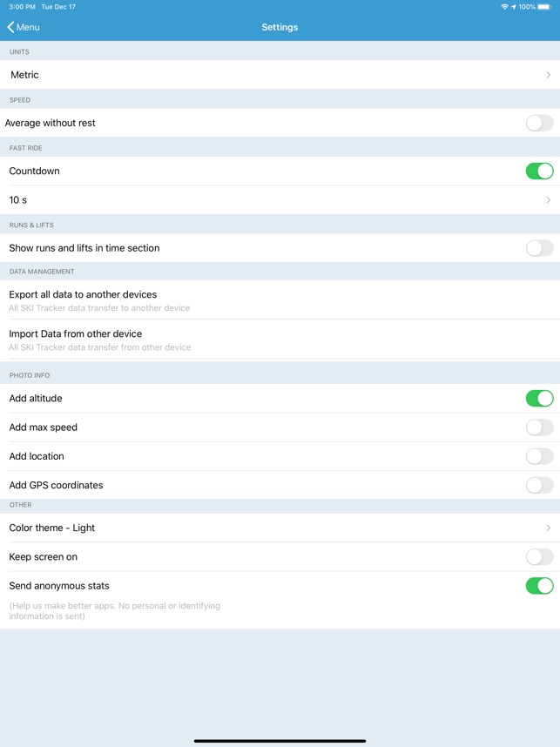
Task: Open the Metric units chevron
Action: point(548,75)
